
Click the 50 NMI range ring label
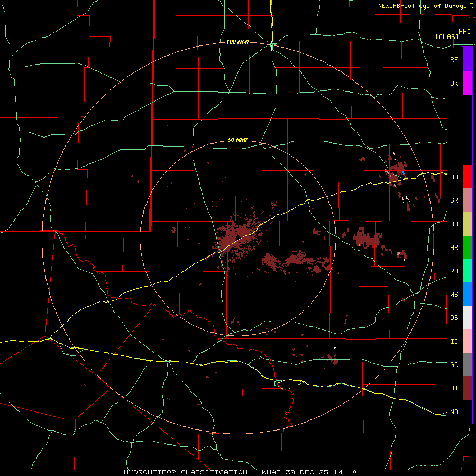click(237, 140)
